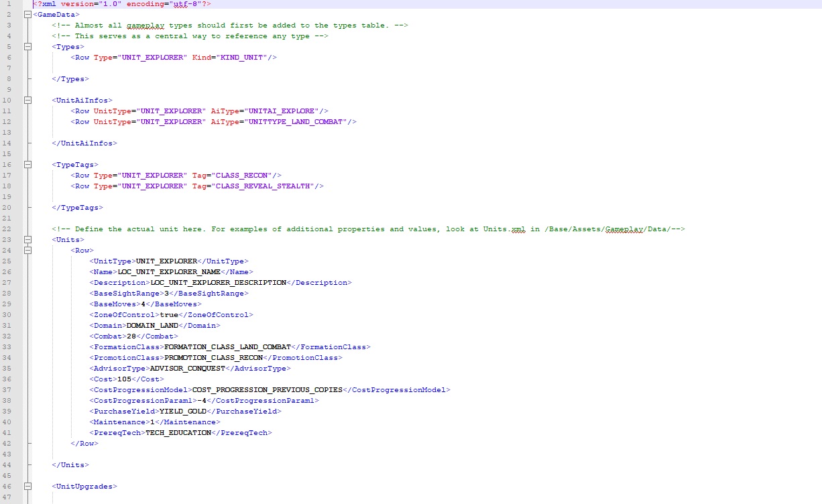This screenshot has width=822, height=504.
Task: Click the CLASS_RECON tag value
Action: click(241, 176)
